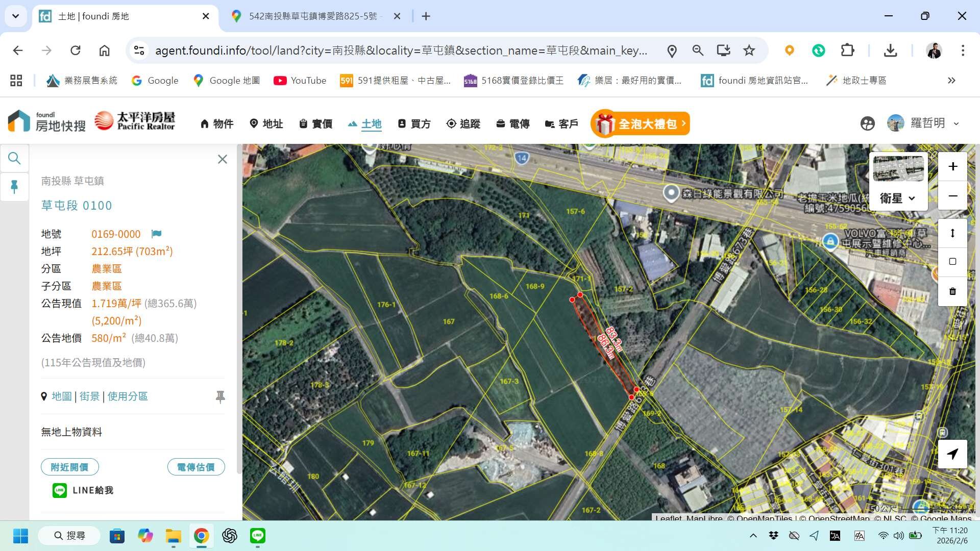This screenshot has width=980, height=551.
Task: Expand the 衛星 map layer dropdown
Action: tap(898, 198)
